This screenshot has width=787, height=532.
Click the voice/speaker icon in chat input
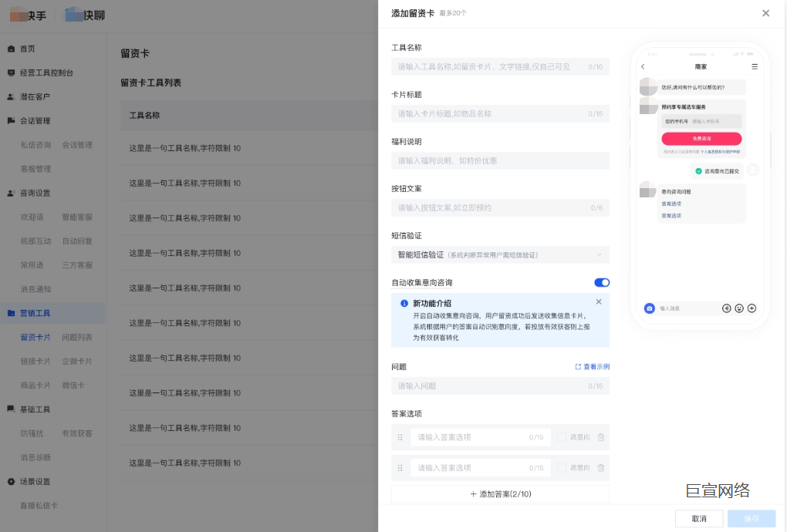[726, 308]
